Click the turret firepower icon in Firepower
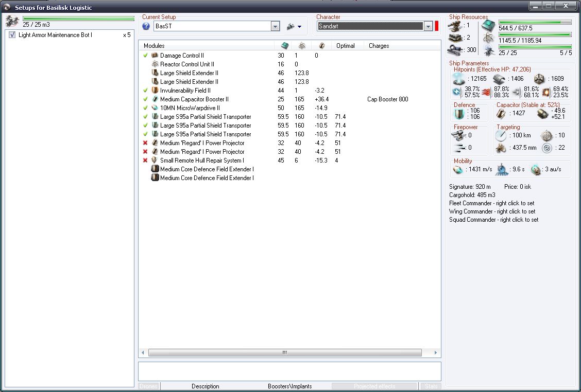Image resolution: width=581 pixels, height=392 pixels. click(458, 135)
